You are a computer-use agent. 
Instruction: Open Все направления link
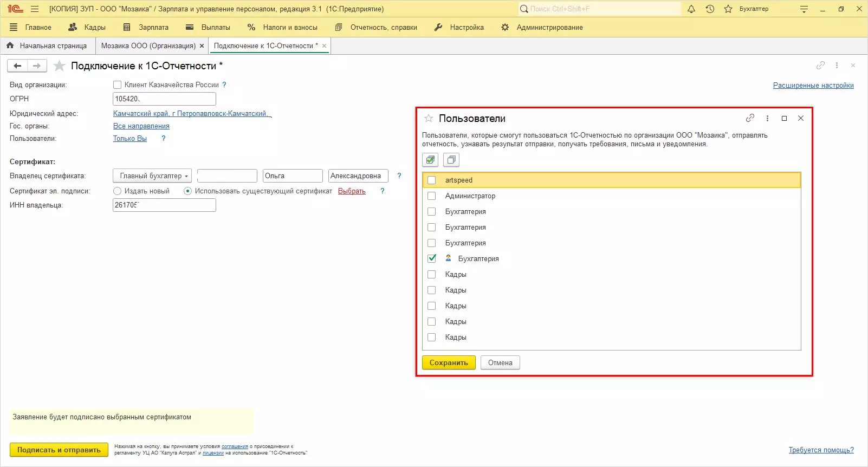point(141,126)
